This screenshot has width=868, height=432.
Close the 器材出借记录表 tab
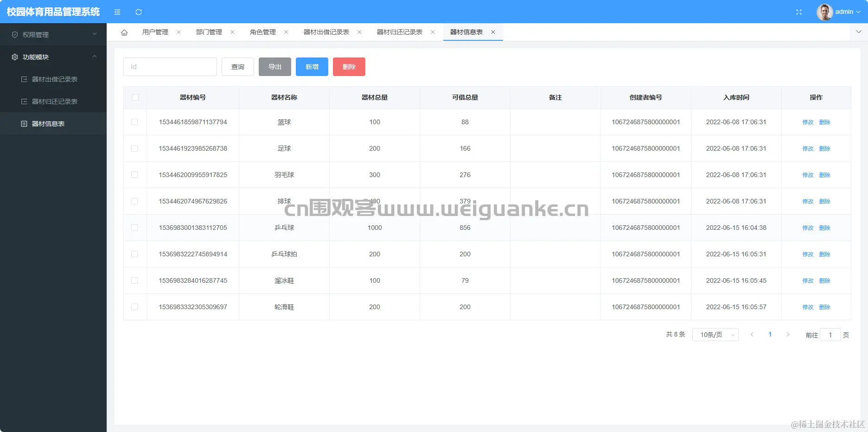click(359, 32)
